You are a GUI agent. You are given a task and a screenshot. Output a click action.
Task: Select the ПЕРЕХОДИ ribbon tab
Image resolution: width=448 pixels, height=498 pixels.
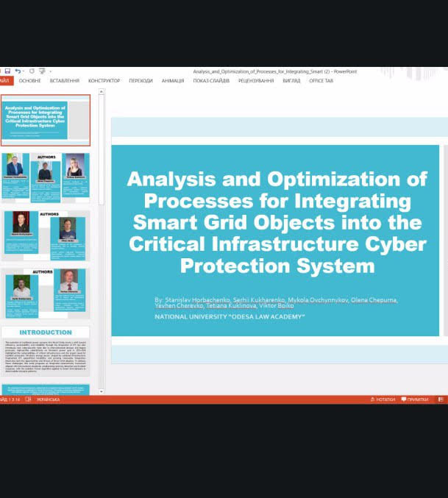pyautogui.click(x=141, y=81)
